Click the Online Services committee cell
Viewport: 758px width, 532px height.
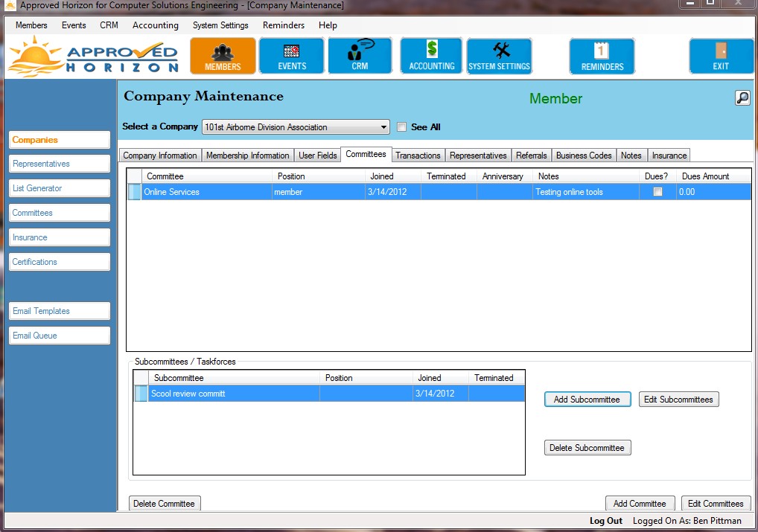(206, 192)
